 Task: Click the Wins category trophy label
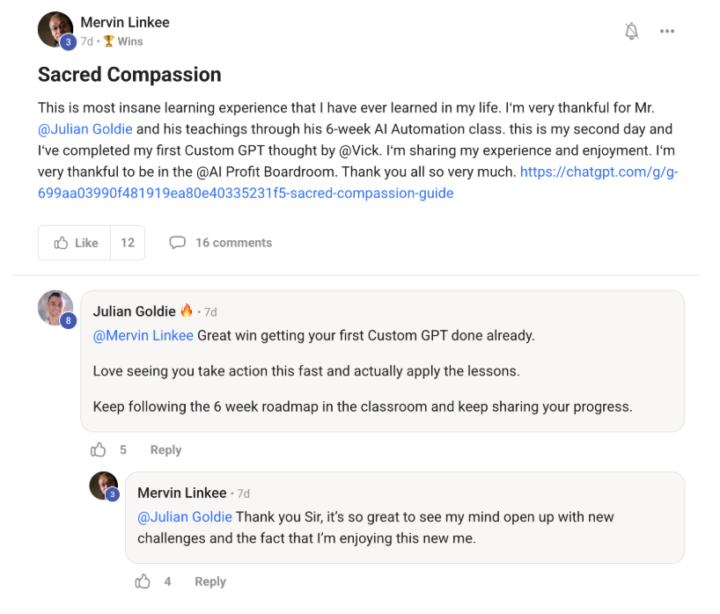point(124,42)
